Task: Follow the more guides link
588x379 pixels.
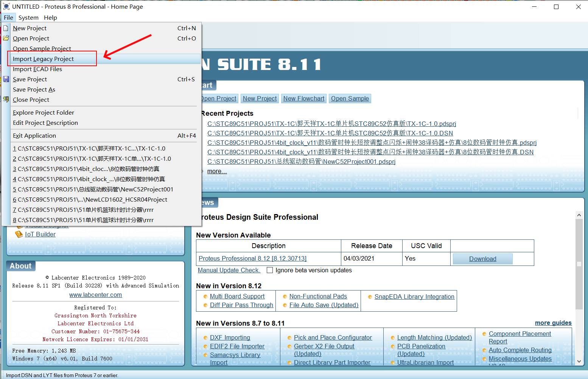Action: click(553, 323)
